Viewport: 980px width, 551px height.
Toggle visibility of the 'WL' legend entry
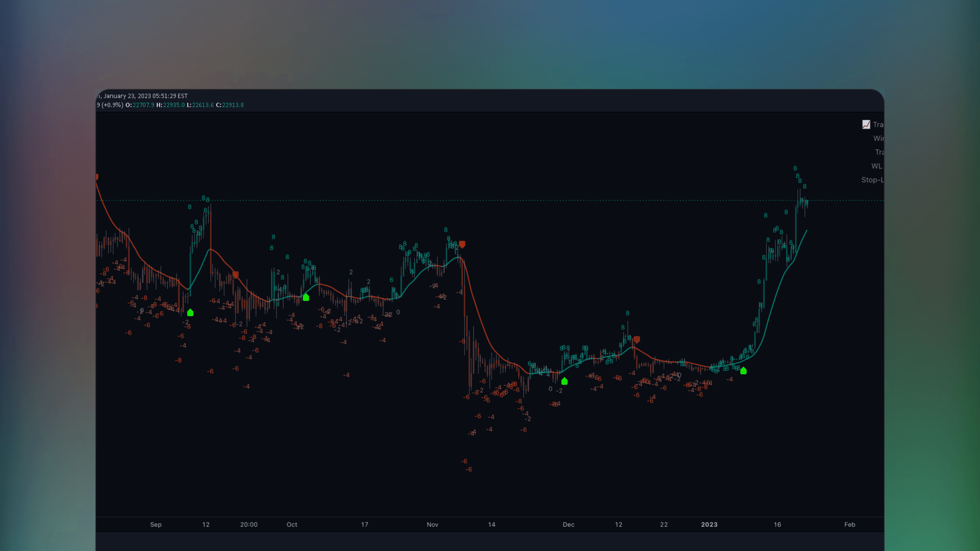pyautogui.click(x=877, y=166)
